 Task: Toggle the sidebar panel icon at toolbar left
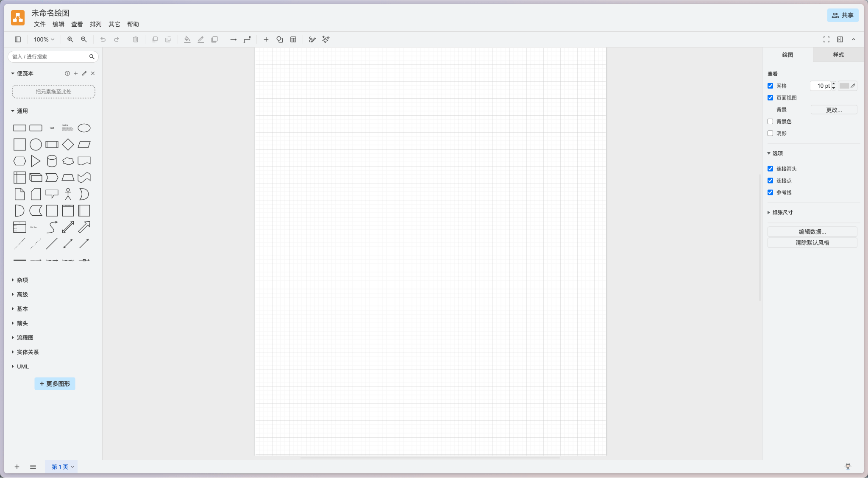18,39
